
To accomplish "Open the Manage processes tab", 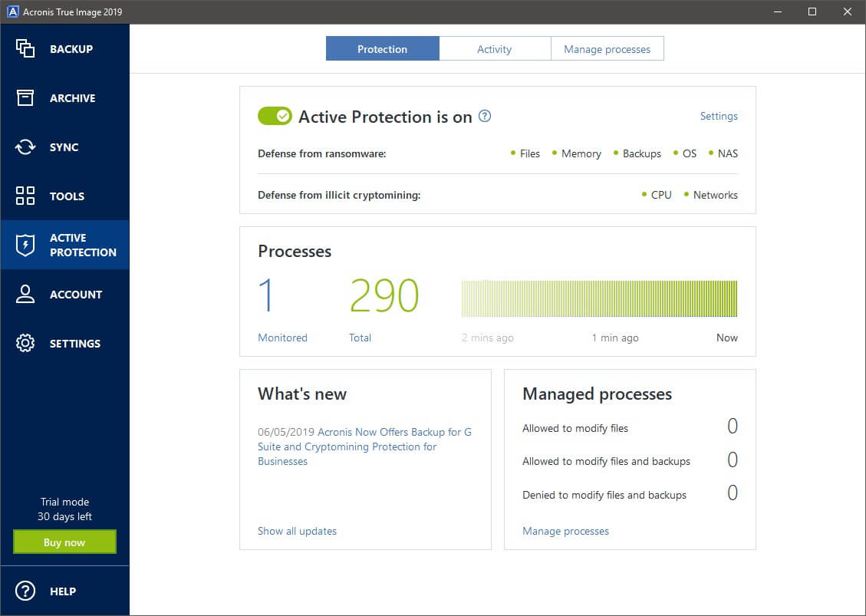I will pyautogui.click(x=607, y=48).
